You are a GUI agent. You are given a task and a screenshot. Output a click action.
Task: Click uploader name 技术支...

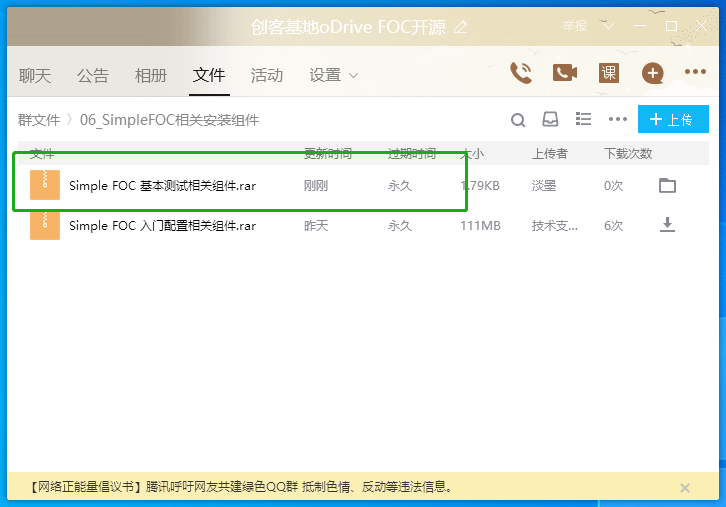pyautogui.click(x=555, y=226)
